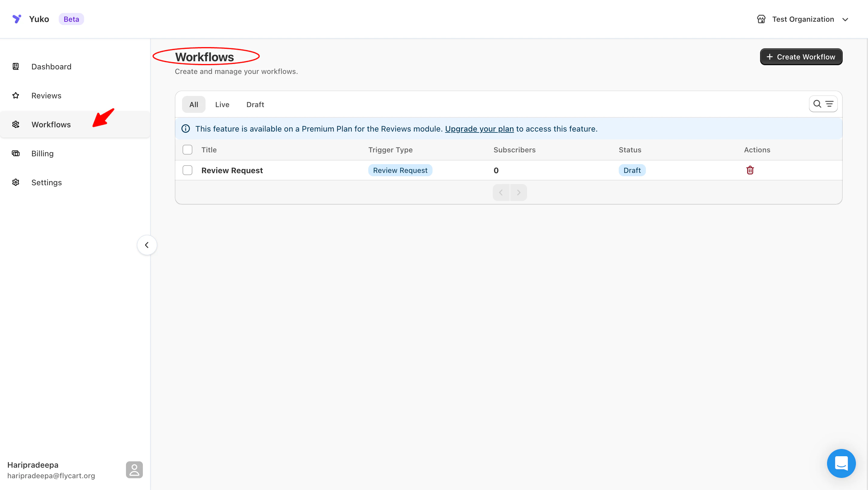The width and height of the screenshot is (868, 490).
Task: Open the chat support bubble
Action: pyautogui.click(x=841, y=463)
